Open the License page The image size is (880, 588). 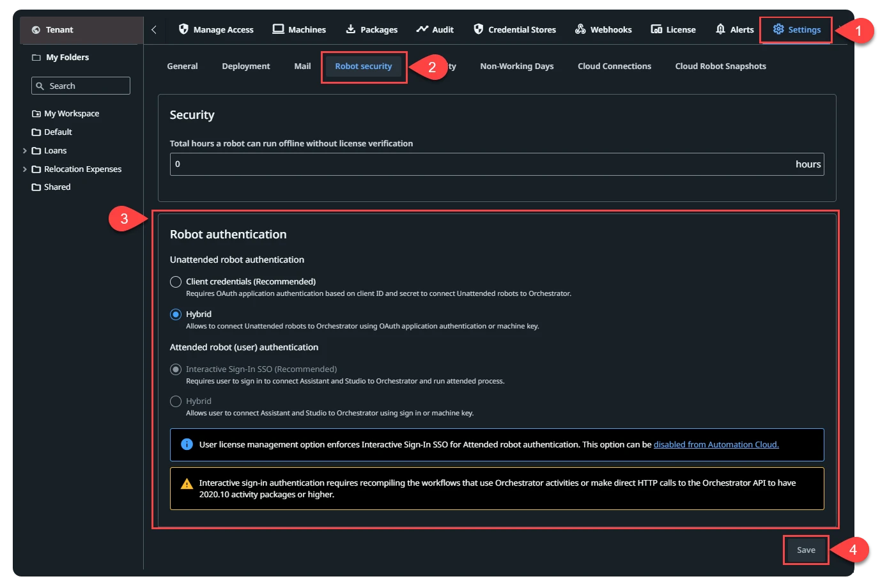(673, 29)
